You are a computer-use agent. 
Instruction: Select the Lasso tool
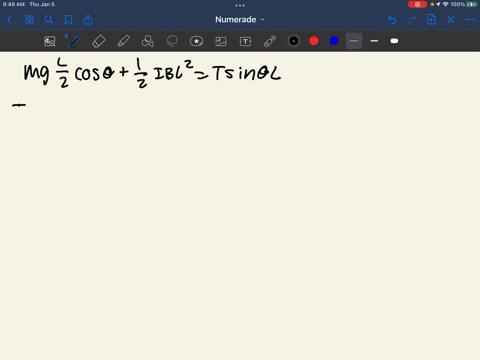point(172,41)
